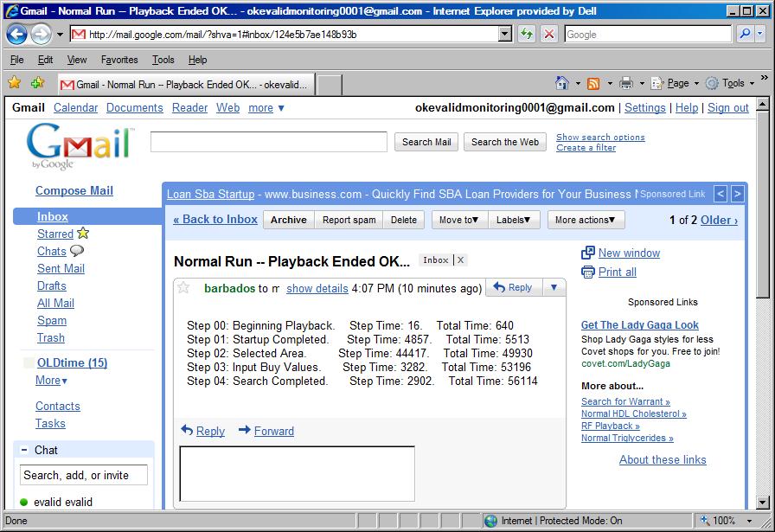Open Compose Mail
The height and width of the screenshot is (532, 775).
[74, 190]
